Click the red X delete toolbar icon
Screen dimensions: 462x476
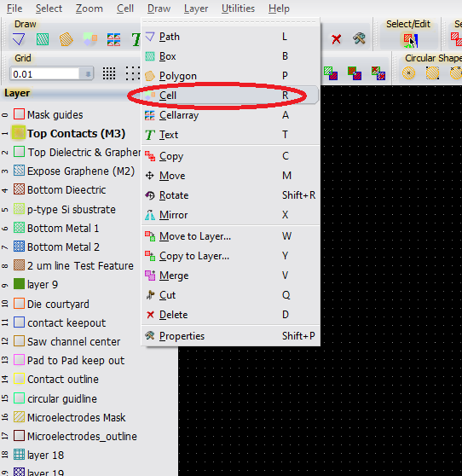coord(336,39)
